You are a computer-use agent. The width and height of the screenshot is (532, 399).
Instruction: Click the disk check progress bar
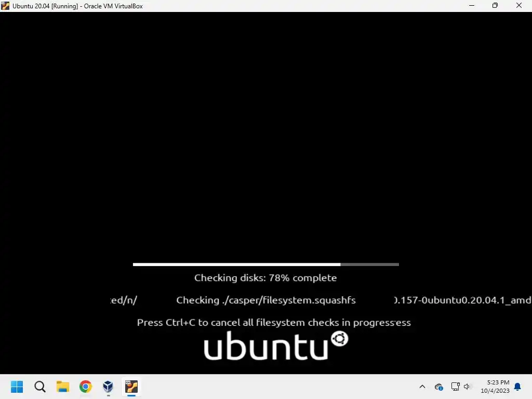[266, 264]
